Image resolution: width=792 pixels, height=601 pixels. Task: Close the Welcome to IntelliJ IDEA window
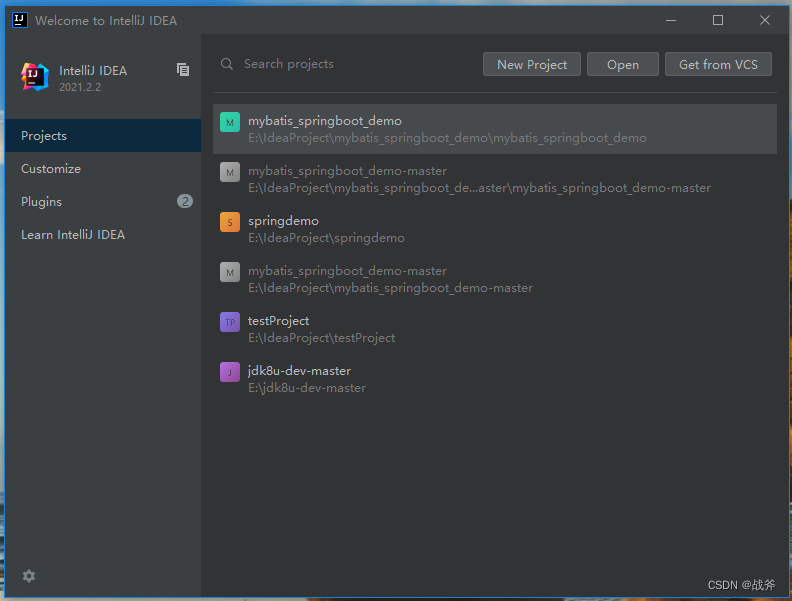(x=765, y=20)
